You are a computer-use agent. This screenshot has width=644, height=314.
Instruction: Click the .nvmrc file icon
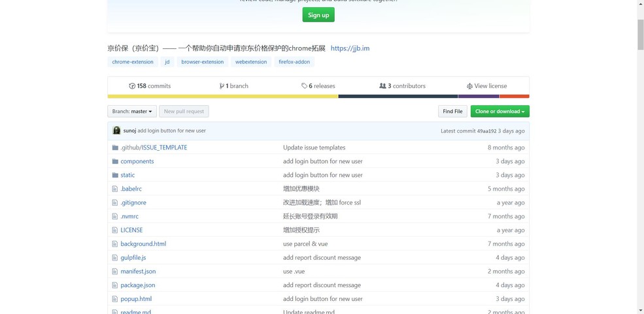pyautogui.click(x=115, y=216)
